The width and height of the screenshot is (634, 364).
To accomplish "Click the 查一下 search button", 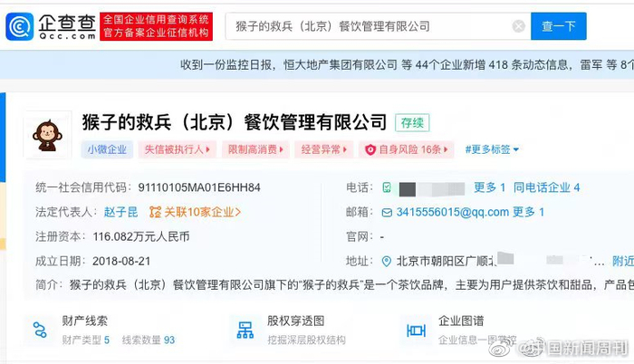I will [559, 26].
